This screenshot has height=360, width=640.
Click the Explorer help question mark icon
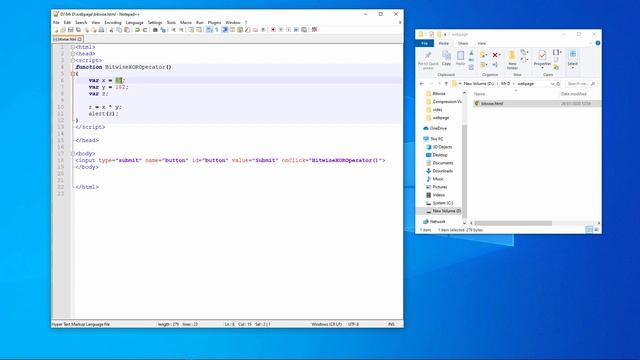598,43
